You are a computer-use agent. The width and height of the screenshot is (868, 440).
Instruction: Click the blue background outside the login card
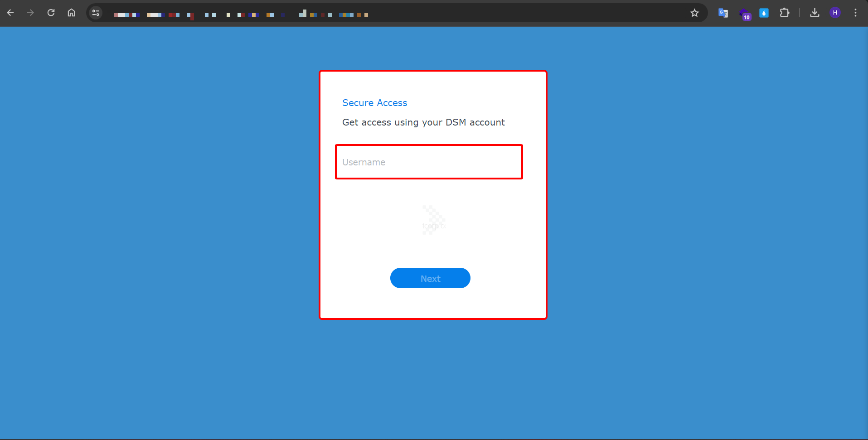point(159,227)
